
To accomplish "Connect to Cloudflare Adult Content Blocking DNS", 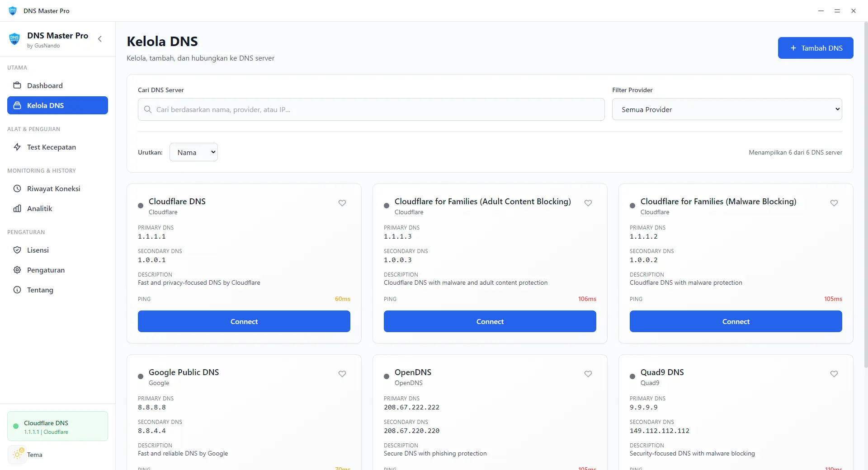I will [x=490, y=321].
